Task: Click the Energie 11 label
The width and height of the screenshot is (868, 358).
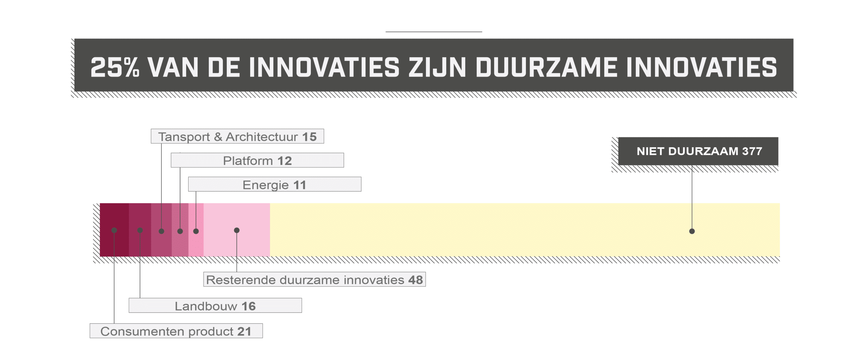Action: point(275,184)
